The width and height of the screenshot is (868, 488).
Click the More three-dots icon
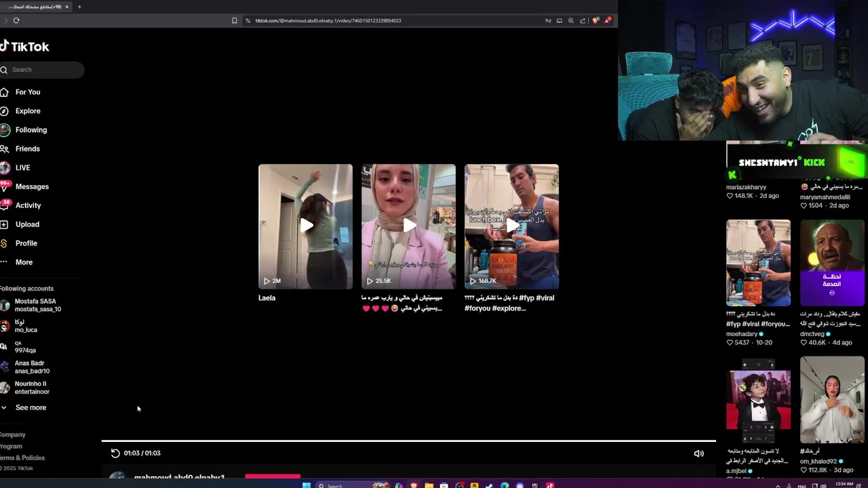[4, 262]
